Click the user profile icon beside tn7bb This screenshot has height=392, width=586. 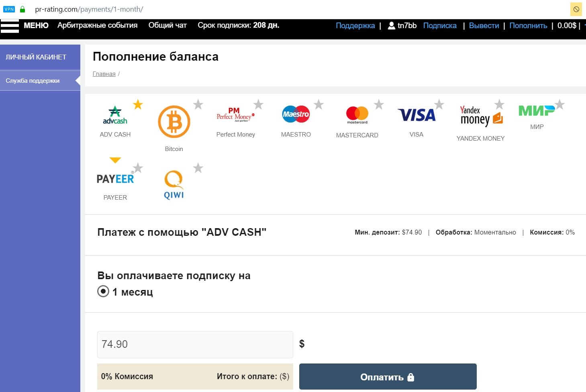tap(392, 26)
